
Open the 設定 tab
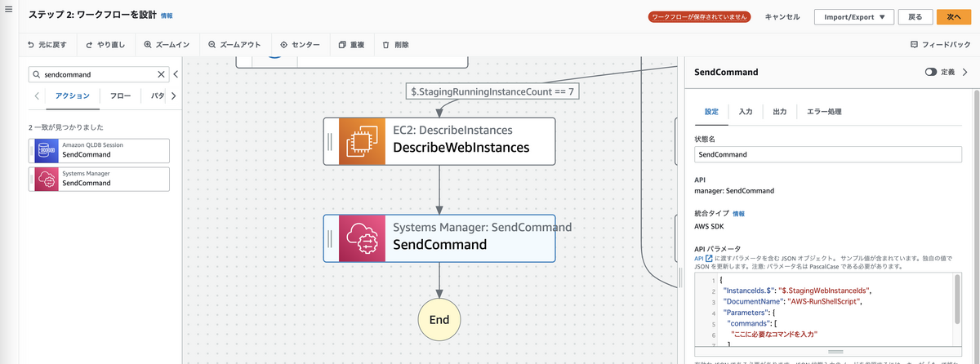(711, 111)
